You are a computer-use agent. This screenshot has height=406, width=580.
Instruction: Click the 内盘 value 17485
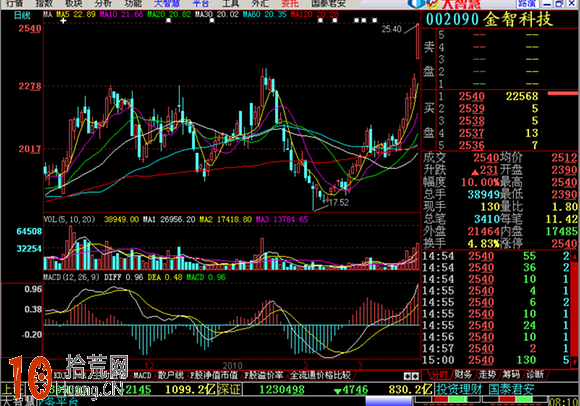tap(562, 231)
